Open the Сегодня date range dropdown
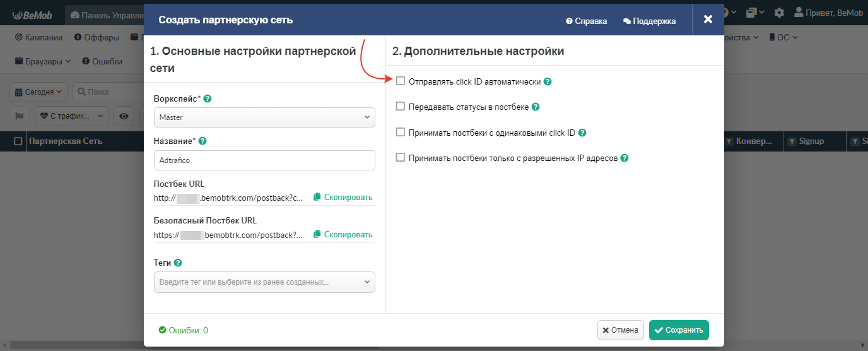 [39, 92]
